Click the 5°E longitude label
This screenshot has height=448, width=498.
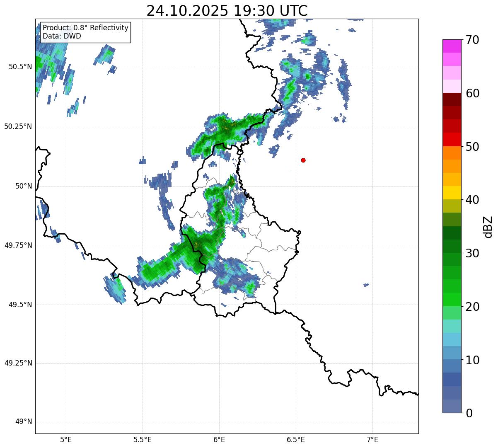66,440
